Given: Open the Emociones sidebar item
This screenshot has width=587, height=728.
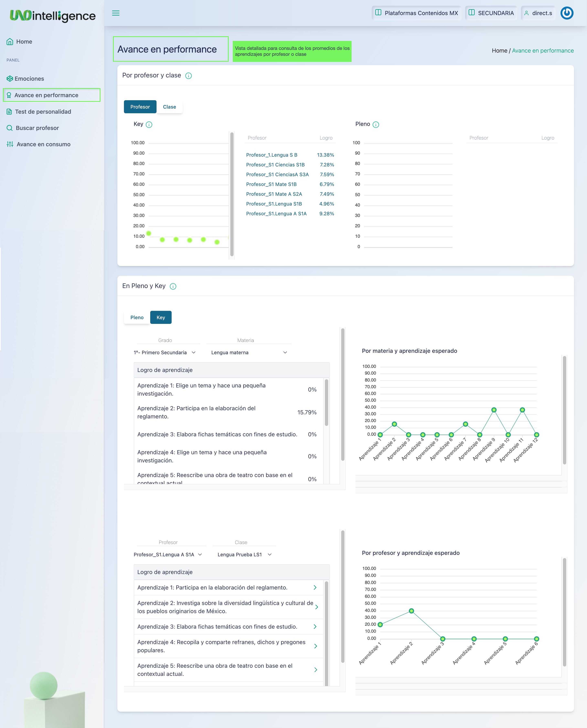Looking at the screenshot, I should pyautogui.click(x=29, y=79).
